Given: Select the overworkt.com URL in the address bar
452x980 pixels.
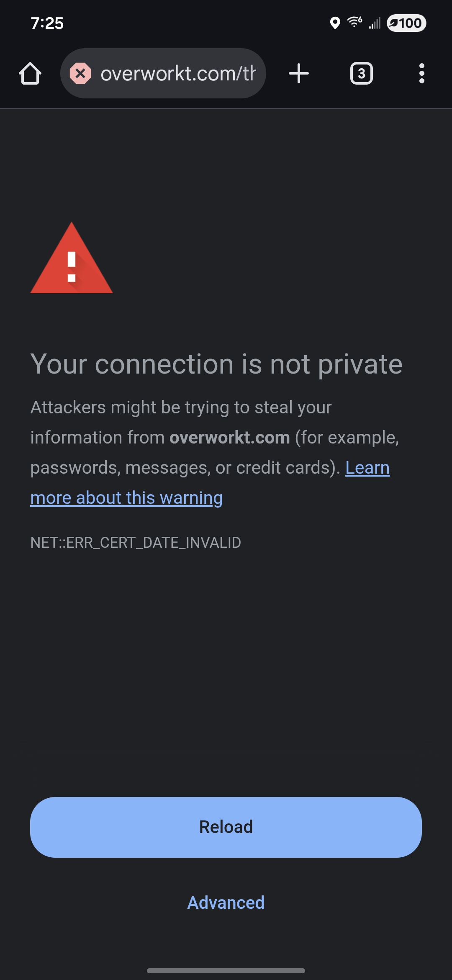Looking at the screenshot, I should (178, 74).
